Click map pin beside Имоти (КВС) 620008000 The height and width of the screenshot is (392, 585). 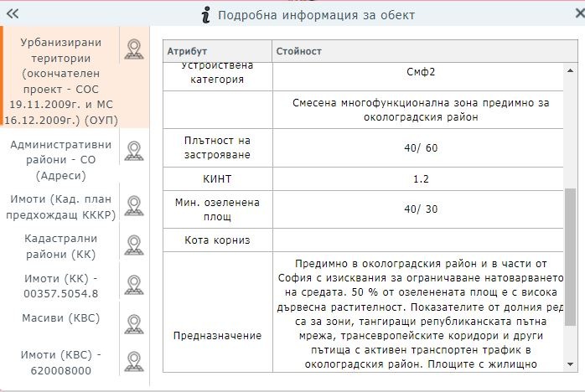[133, 361]
